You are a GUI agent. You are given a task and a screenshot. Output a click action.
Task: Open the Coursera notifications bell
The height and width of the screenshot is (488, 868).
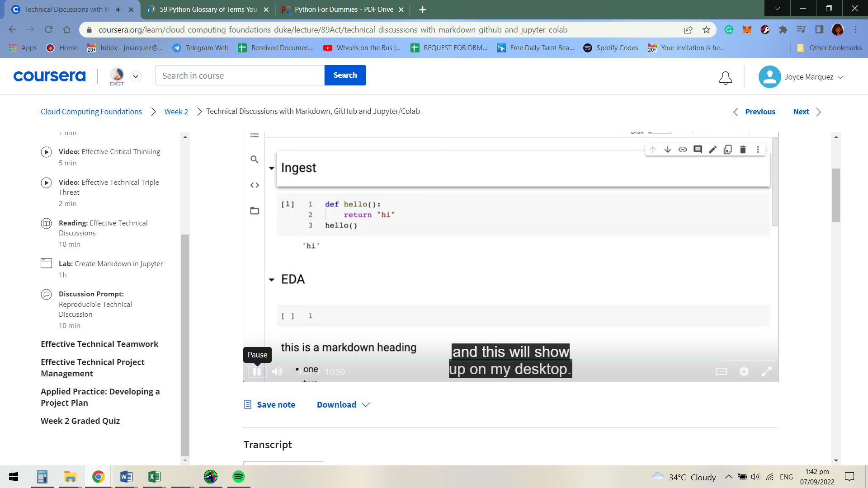tap(725, 78)
